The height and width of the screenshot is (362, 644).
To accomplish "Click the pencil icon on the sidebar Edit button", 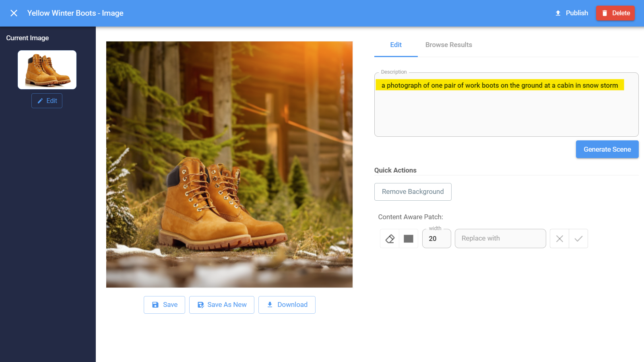I will coord(41,101).
